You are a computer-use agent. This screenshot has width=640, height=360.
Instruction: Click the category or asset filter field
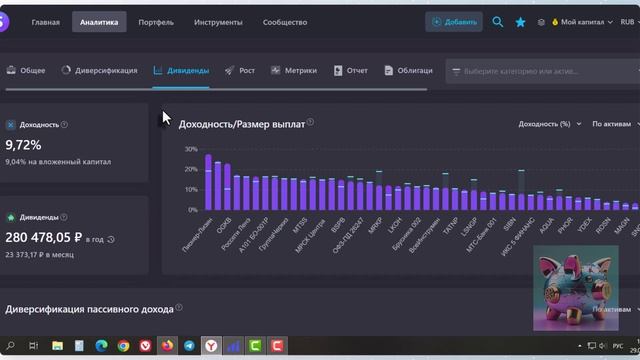pyautogui.click(x=543, y=71)
